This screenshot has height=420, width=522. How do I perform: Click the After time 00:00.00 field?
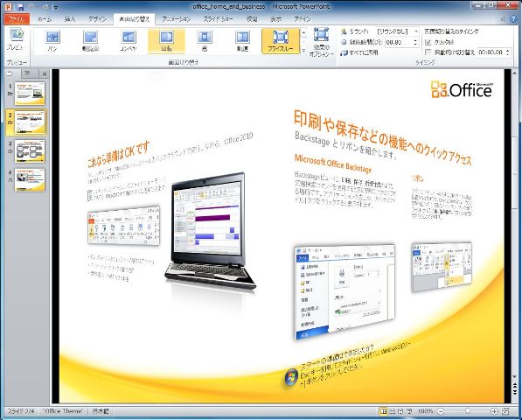pyautogui.click(x=491, y=52)
